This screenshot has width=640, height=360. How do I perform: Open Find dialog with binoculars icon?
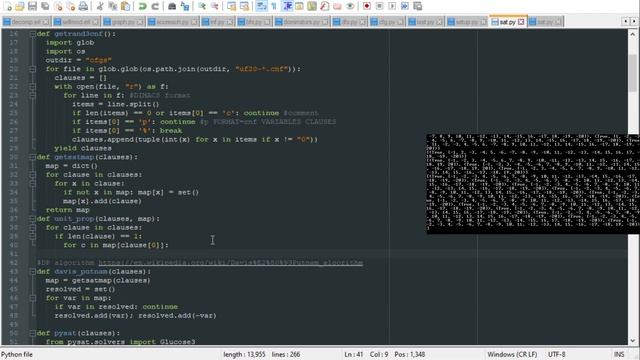pyautogui.click(x=172, y=6)
